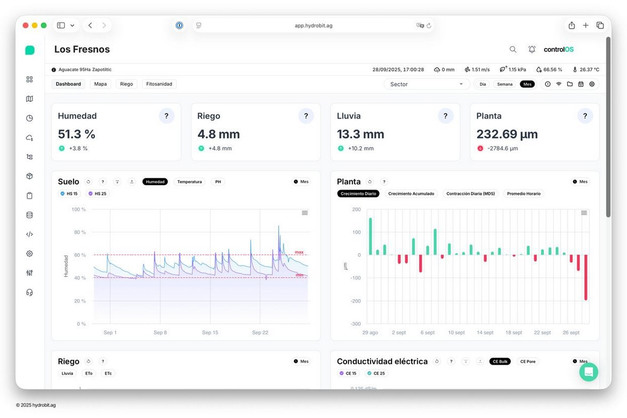
Task: Toggle the HS 25 series in Suelo chart
Action: coord(98,193)
